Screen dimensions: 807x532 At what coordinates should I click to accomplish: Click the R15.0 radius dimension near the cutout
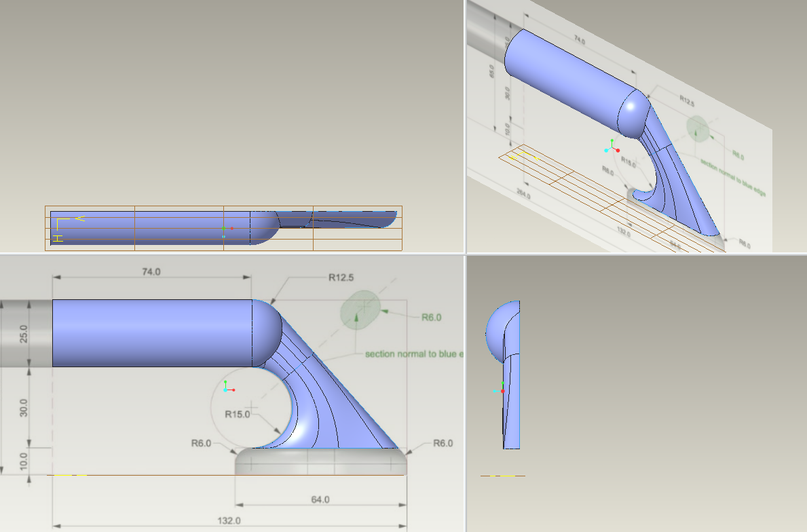tap(238, 413)
